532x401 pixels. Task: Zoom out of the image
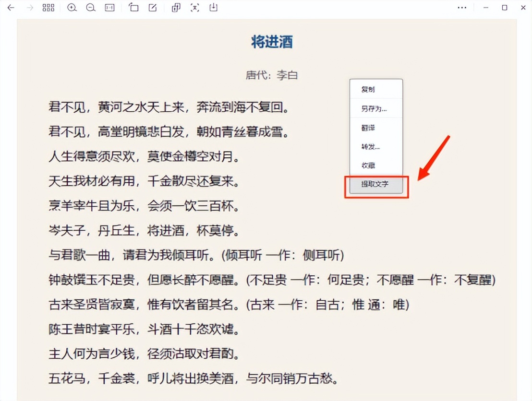pyautogui.click(x=91, y=8)
